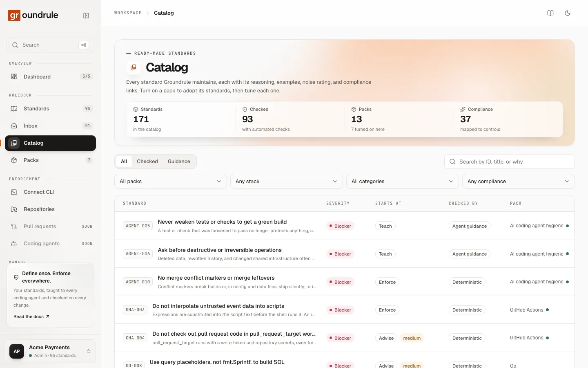Click the Standards book icon
This screenshot has height=368, width=588.
(x=14, y=109)
